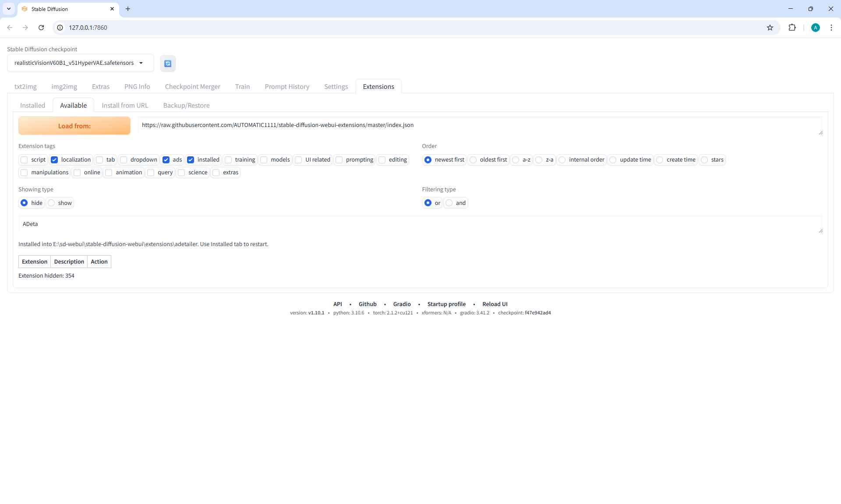
Task: Bookmark this page with star icon
Action: point(770,28)
